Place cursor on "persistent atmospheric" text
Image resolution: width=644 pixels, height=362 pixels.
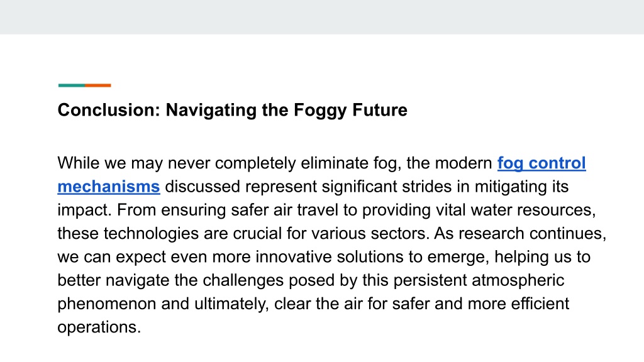479,280
